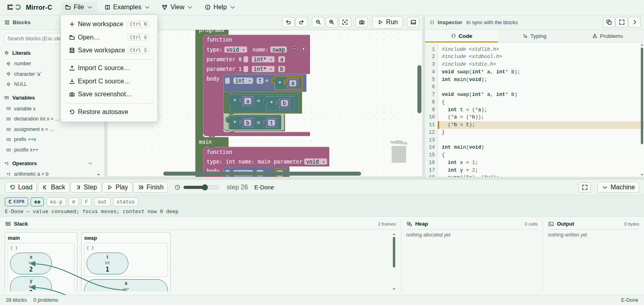
Task: Click the Load button
Action: [21, 187]
